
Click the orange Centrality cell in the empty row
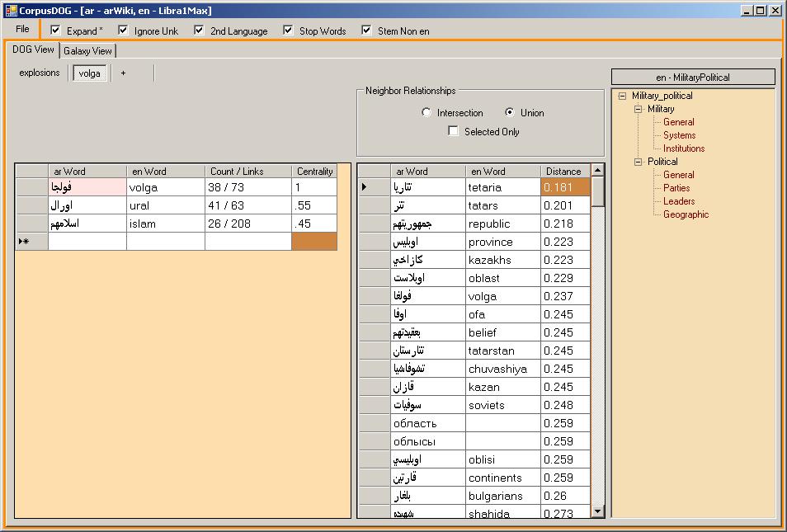pyautogui.click(x=314, y=242)
